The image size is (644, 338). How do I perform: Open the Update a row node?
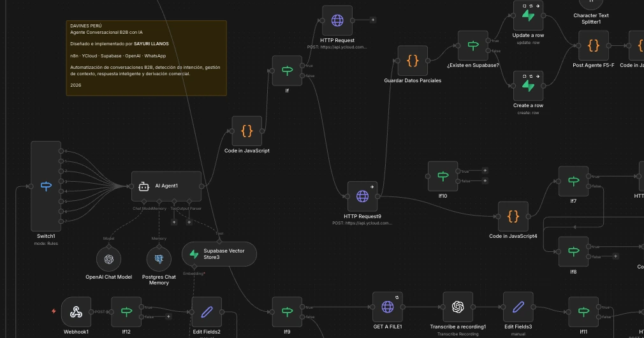[x=528, y=15]
